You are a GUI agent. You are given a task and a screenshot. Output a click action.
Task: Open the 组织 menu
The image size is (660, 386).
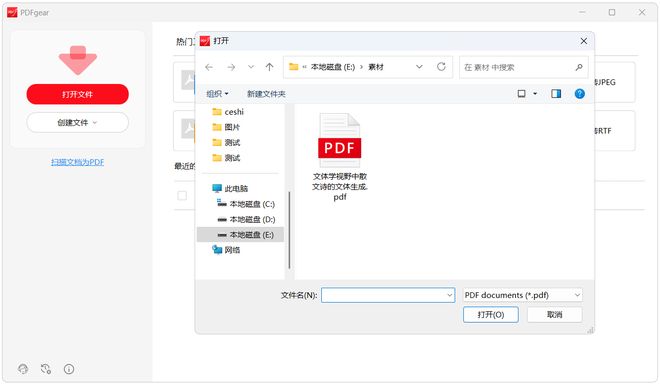(x=217, y=94)
